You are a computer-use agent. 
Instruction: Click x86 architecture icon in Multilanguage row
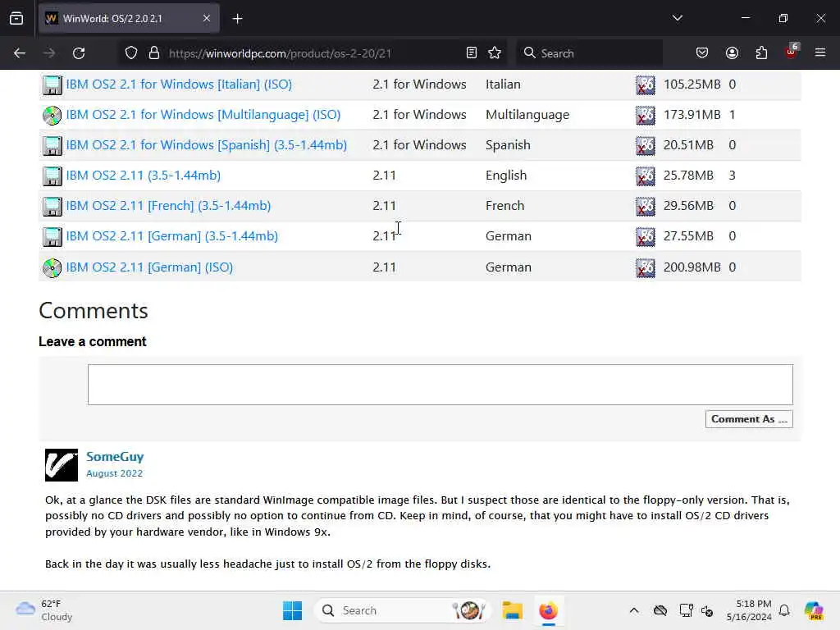(645, 115)
